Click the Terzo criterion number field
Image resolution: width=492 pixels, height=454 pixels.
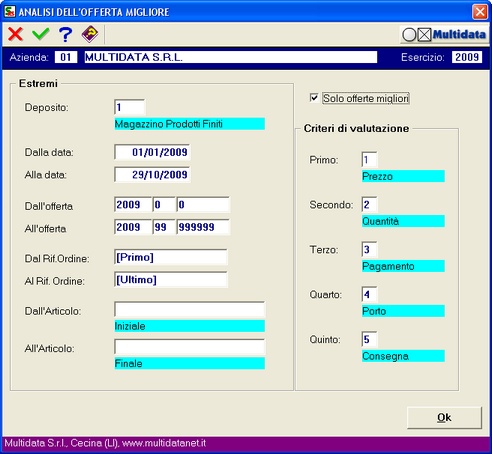(x=369, y=250)
